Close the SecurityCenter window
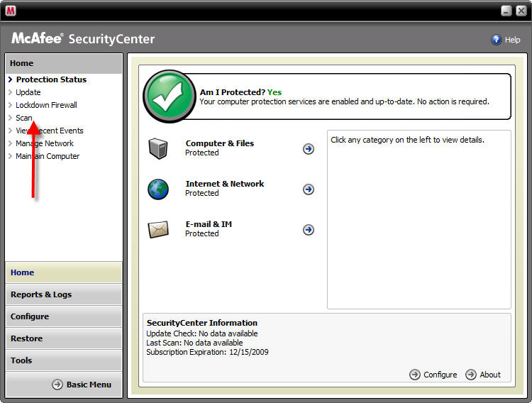The height and width of the screenshot is (403, 532). click(x=521, y=11)
